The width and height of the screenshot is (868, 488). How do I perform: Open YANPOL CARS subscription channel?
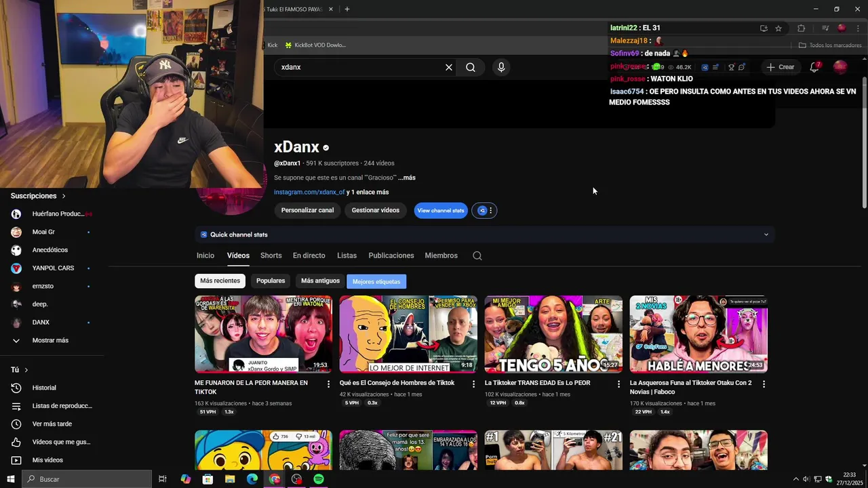tap(52, 268)
